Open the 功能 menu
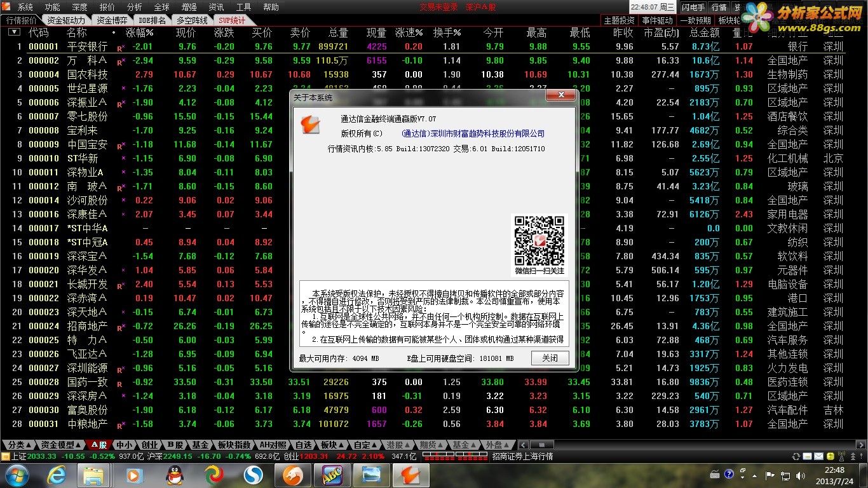This screenshot has width=868, height=488. tap(52, 7)
